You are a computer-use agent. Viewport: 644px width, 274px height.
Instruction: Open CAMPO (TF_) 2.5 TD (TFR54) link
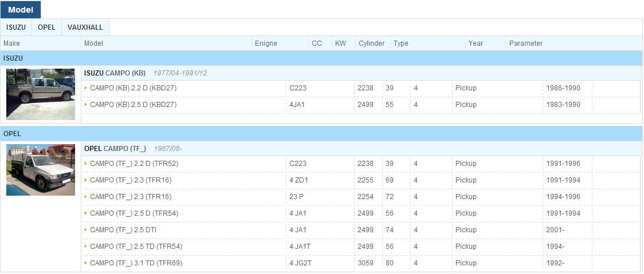[x=136, y=247]
